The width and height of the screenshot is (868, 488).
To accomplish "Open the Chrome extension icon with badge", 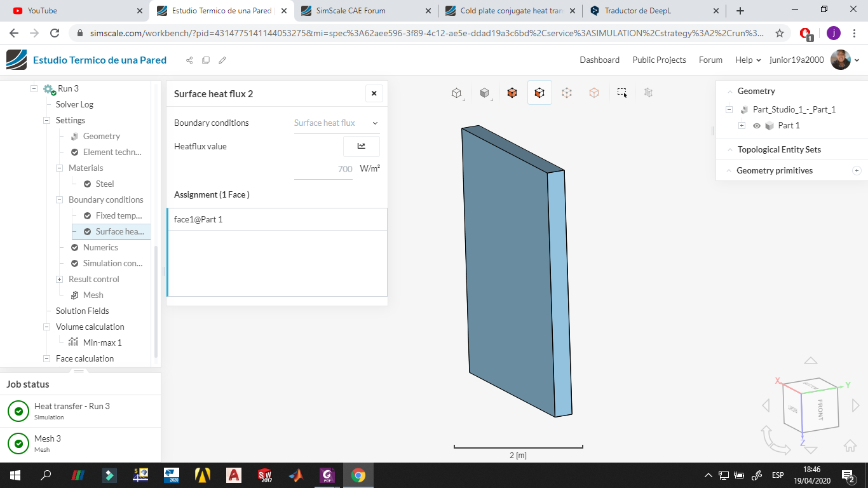I will point(806,34).
